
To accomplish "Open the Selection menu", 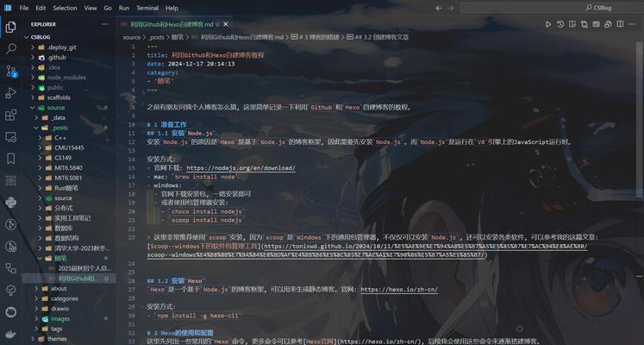I will (x=65, y=8).
